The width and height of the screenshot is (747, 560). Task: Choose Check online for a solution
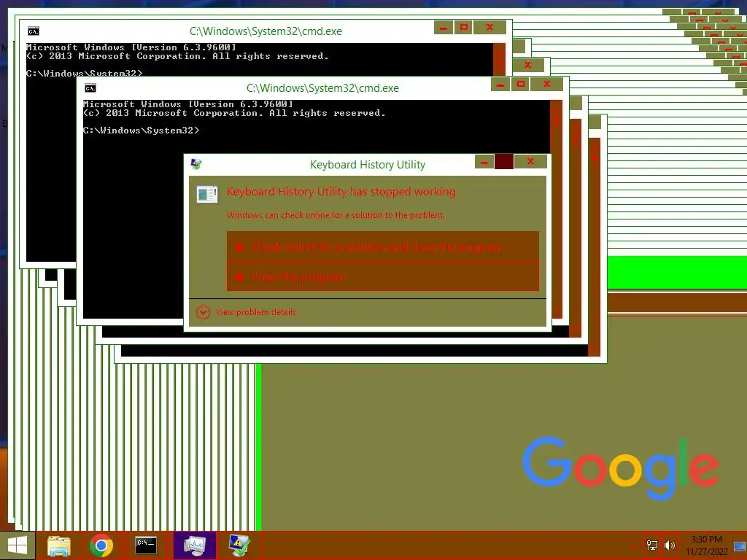(382, 246)
